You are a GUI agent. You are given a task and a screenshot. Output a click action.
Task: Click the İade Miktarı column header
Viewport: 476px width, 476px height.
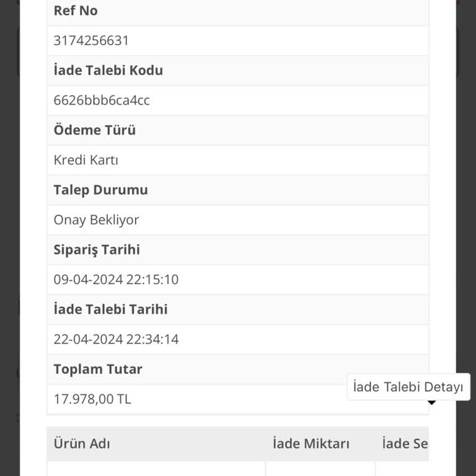click(x=311, y=444)
